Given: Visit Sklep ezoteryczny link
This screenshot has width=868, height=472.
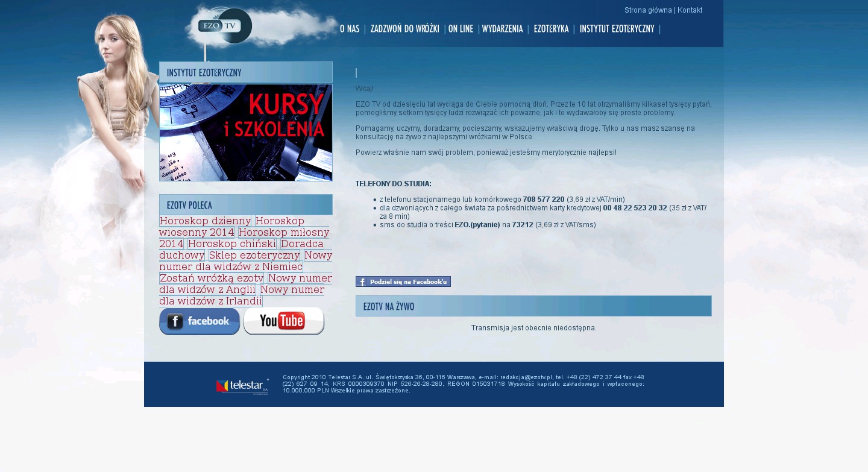Looking at the screenshot, I should [254, 255].
